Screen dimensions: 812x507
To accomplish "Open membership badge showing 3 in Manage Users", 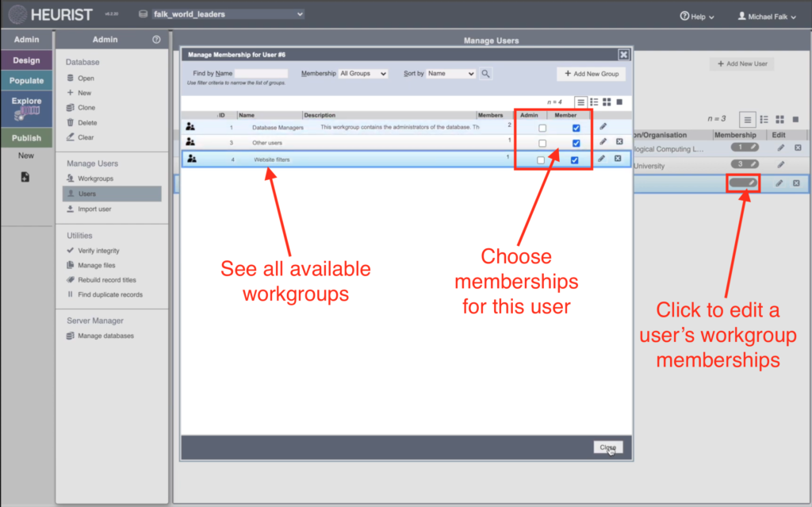I will click(x=745, y=164).
